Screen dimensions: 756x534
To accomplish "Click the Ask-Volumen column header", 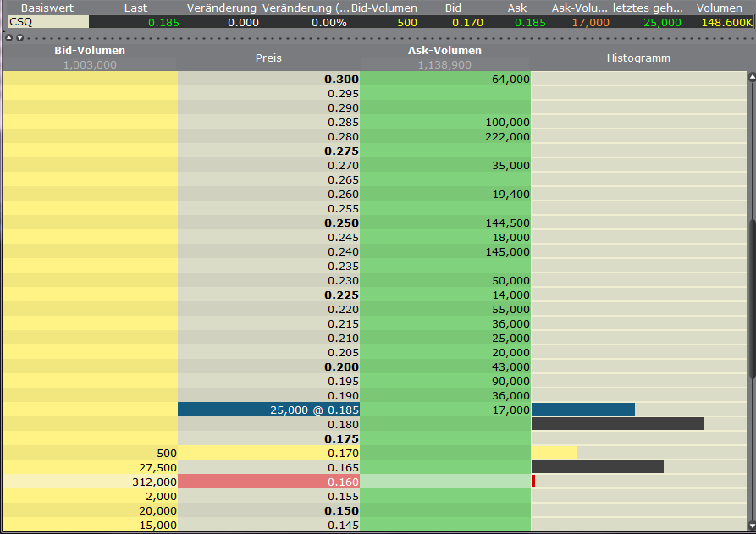I will [444, 51].
